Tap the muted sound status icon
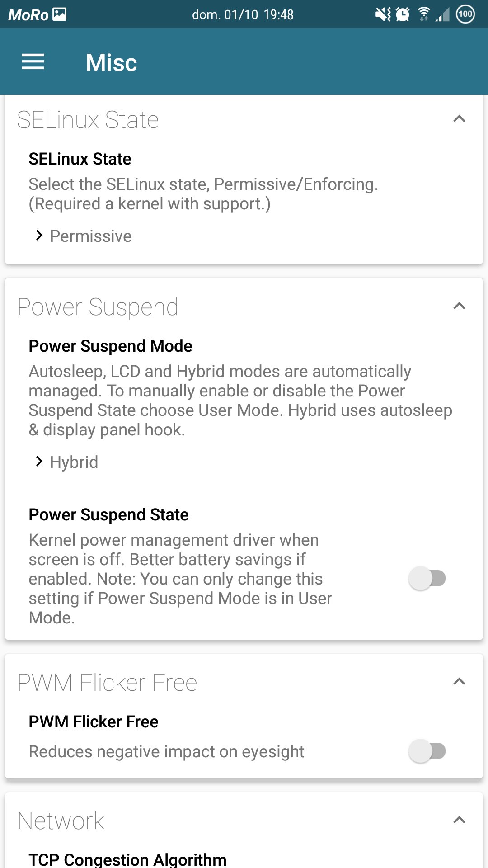This screenshot has width=488, height=868. (383, 14)
